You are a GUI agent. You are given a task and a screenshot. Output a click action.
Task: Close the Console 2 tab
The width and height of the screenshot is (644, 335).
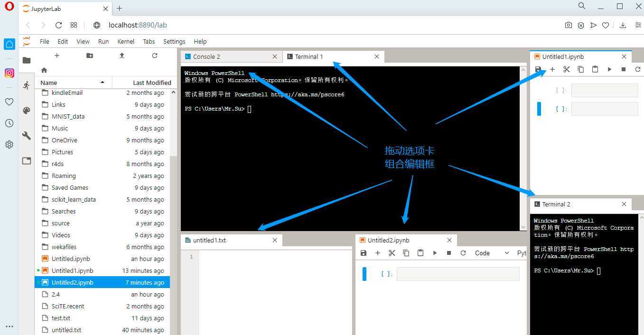(x=274, y=56)
